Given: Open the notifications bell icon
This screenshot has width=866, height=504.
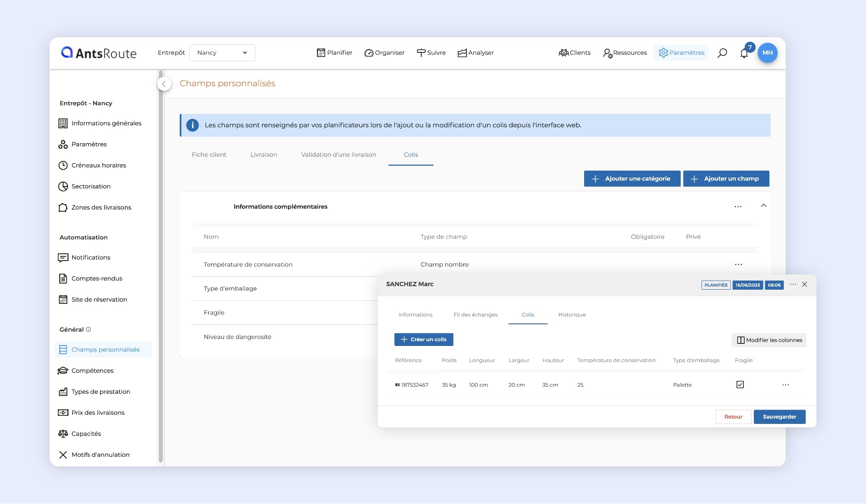Looking at the screenshot, I should 744,53.
